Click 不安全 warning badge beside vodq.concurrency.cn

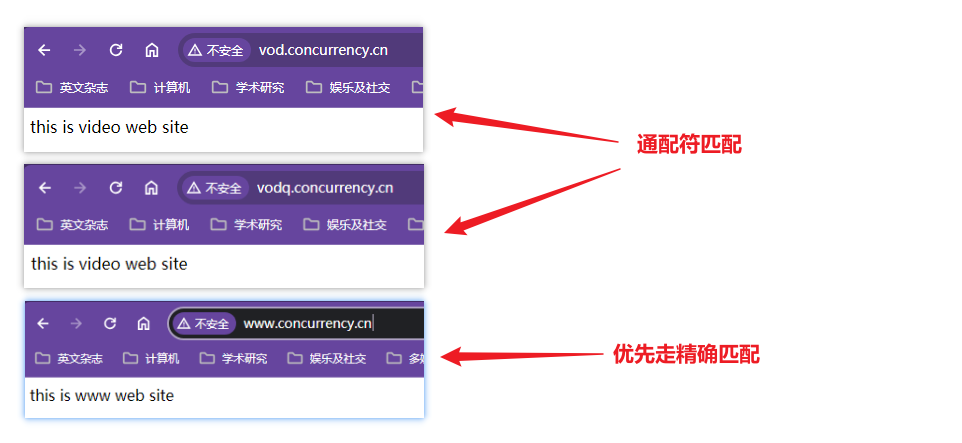click(x=215, y=188)
